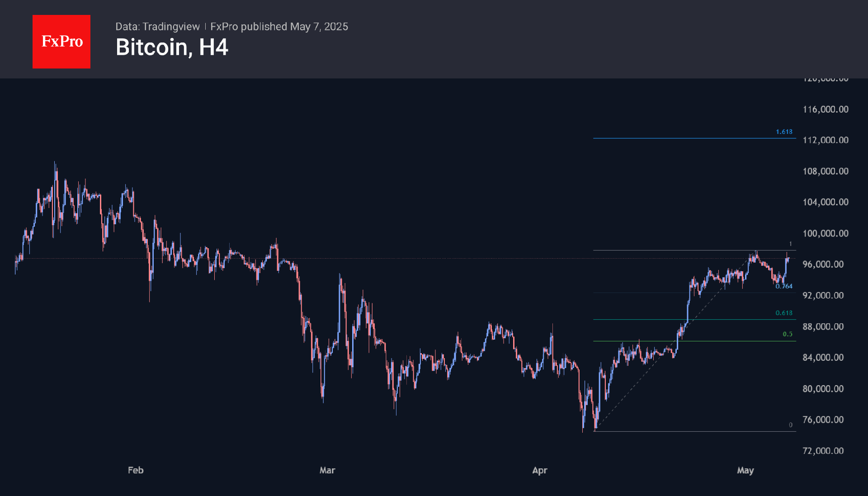This screenshot has height=496, width=868.
Task: Select the 0.5 Fibonacci level label
Action: tap(788, 334)
